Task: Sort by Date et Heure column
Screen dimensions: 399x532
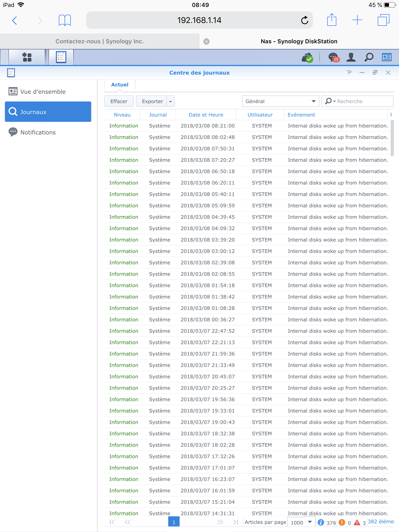Action: (x=206, y=115)
